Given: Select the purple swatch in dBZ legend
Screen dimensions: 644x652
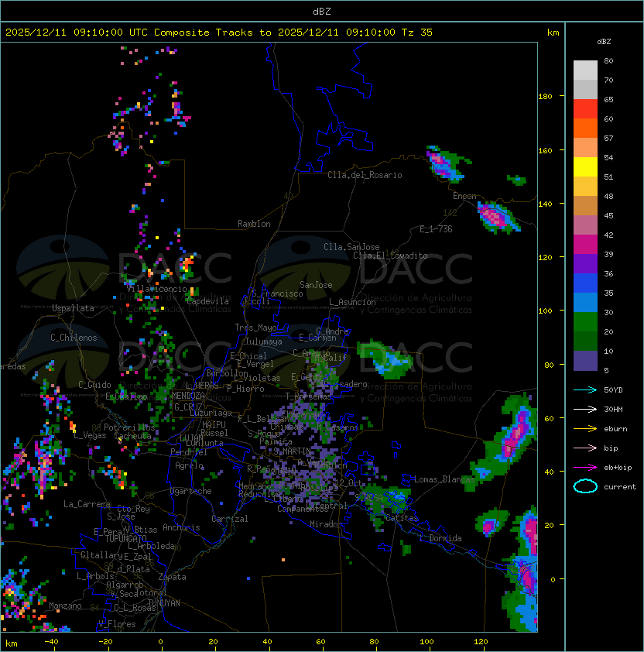Looking at the screenshot, I should tap(585, 264).
